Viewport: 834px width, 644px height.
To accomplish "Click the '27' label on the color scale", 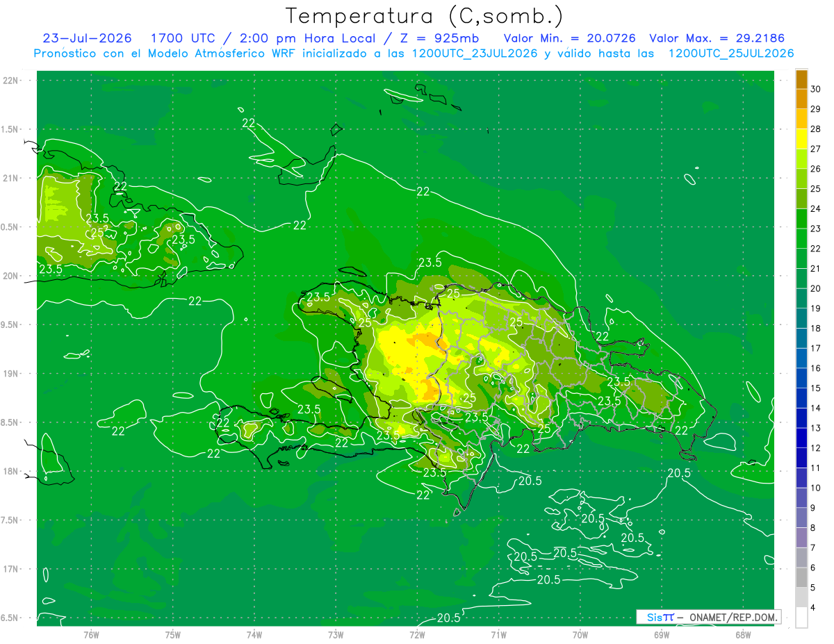I will (x=815, y=149).
